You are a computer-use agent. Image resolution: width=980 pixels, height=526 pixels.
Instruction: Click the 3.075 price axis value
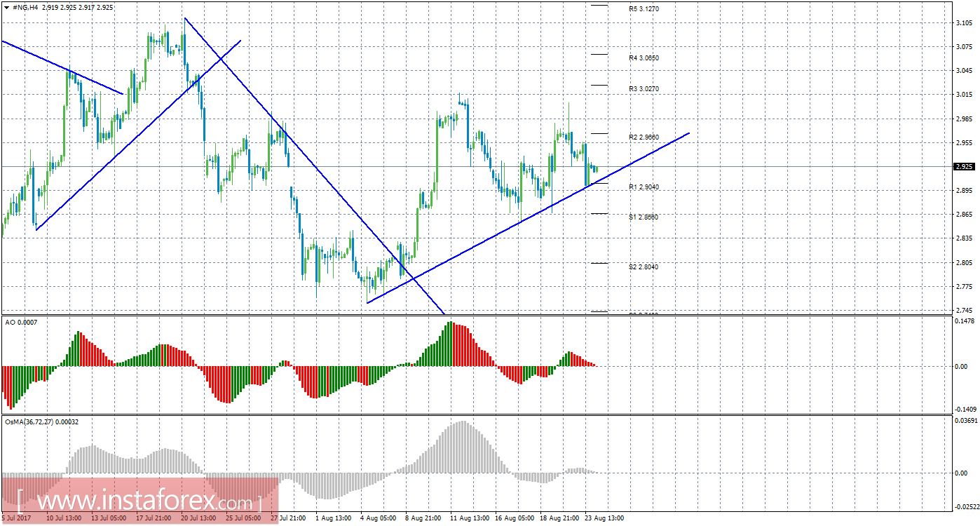(x=965, y=46)
